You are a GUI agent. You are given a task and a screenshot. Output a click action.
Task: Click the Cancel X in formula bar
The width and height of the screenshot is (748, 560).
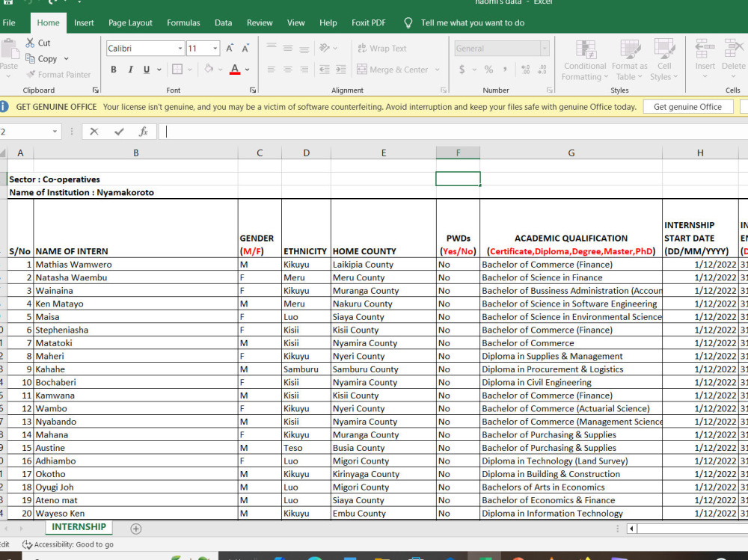[94, 132]
